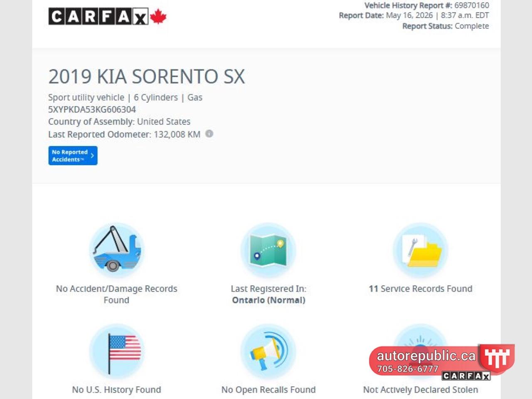
Task: Select the 2019 KIA SORENTO SX heading
Action: pyautogui.click(x=147, y=76)
